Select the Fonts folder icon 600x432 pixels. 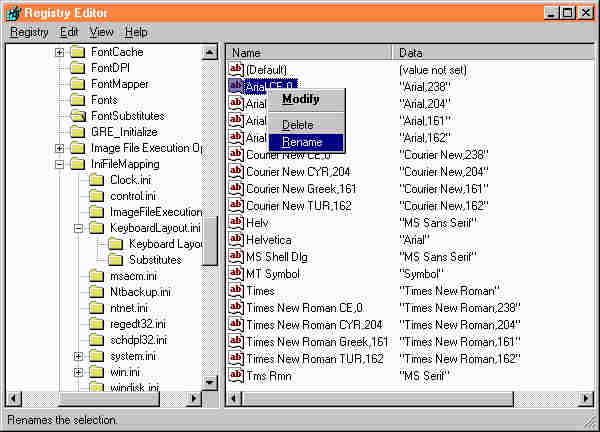78,100
